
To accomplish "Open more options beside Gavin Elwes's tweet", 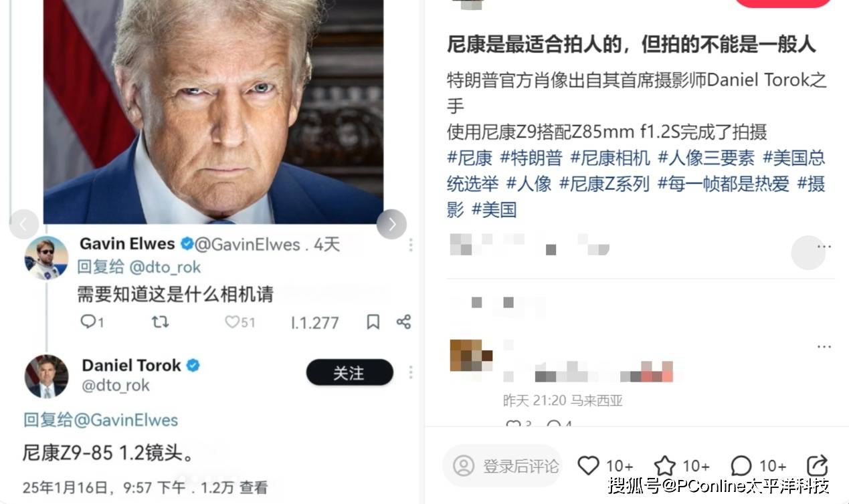I will click(x=411, y=245).
